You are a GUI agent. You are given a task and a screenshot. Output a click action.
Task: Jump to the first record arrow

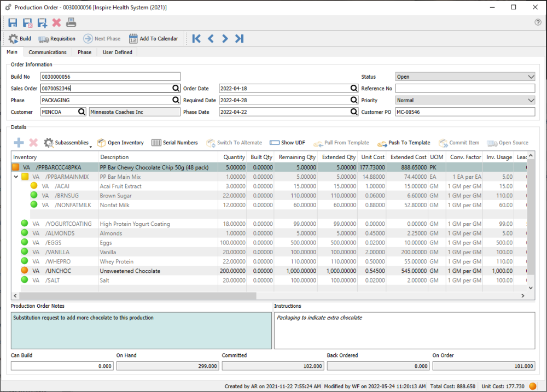pyautogui.click(x=196, y=39)
